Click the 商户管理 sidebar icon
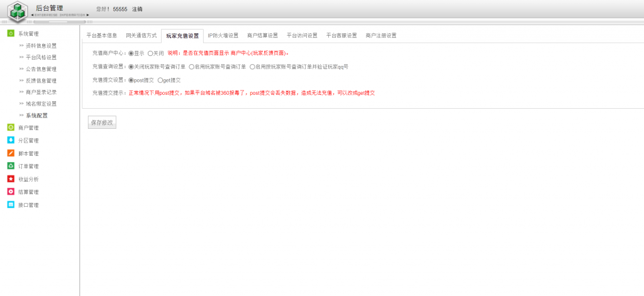The width and height of the screenshot is (644, 296). coord(11,128)
